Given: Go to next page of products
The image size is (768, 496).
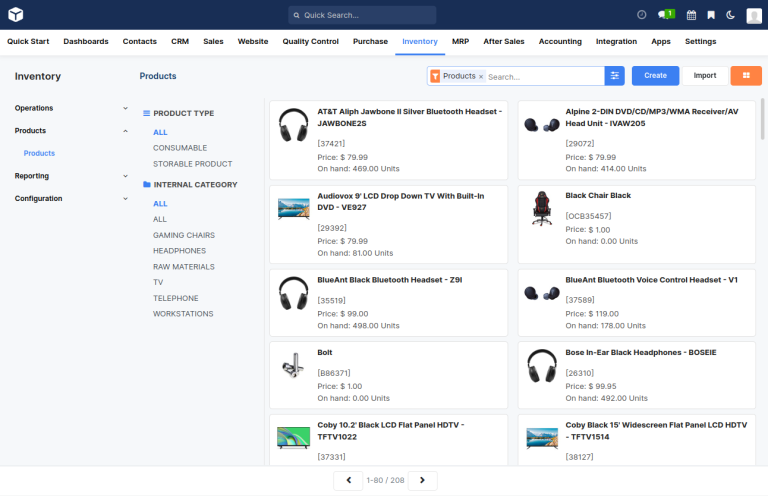Looking at the screenshot, I should point(422,481).
